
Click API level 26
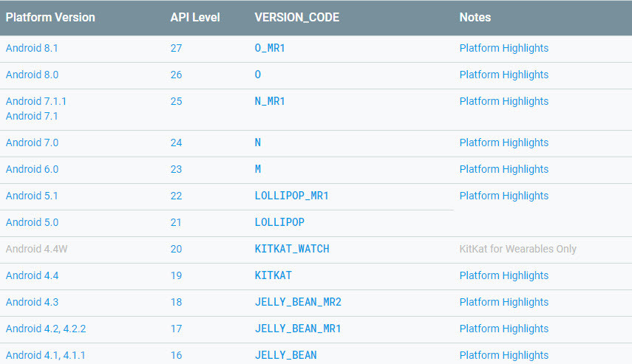176,75
